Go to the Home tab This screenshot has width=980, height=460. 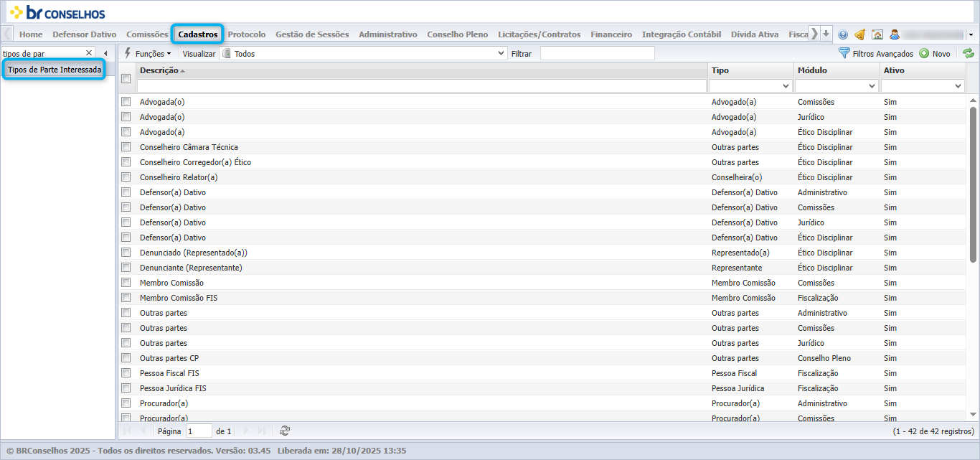(31, 34)
